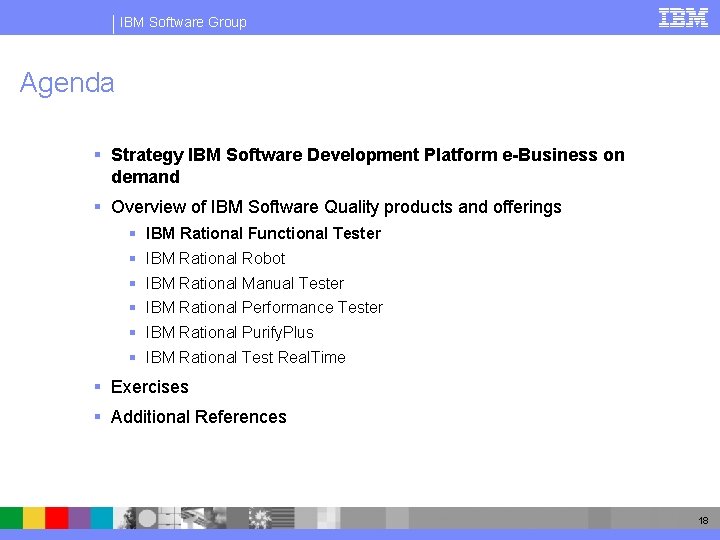Click the 'Additional References' bullet

click(198, 417)
